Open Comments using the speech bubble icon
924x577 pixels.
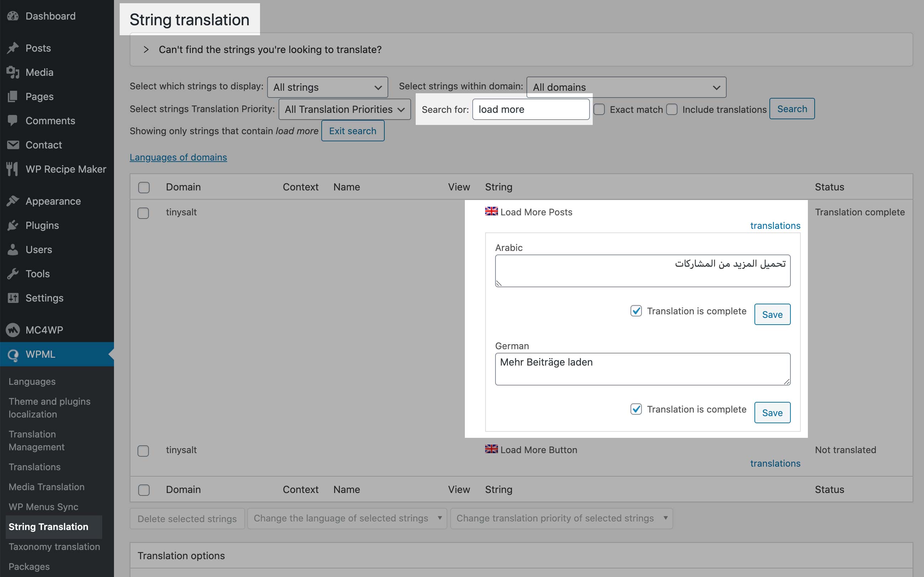click(x=12, y=121)
